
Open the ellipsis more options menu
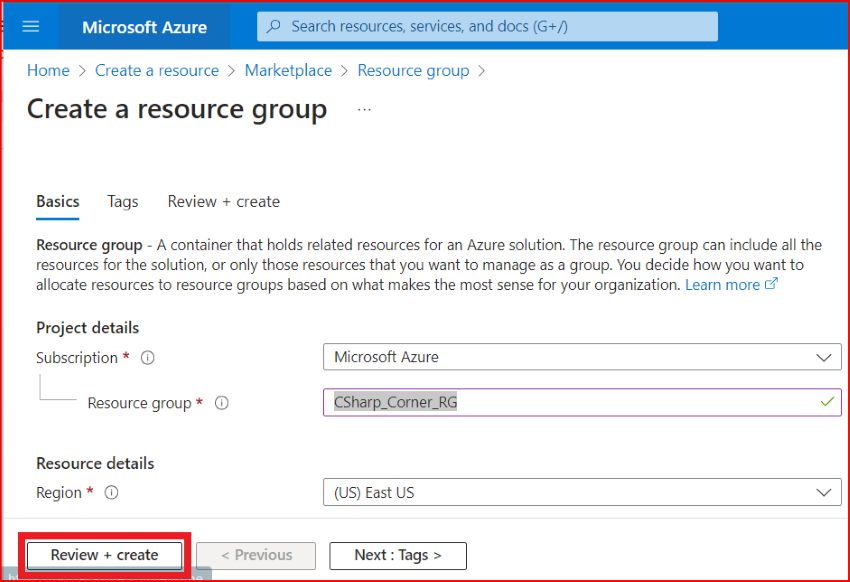coord(364,109)
